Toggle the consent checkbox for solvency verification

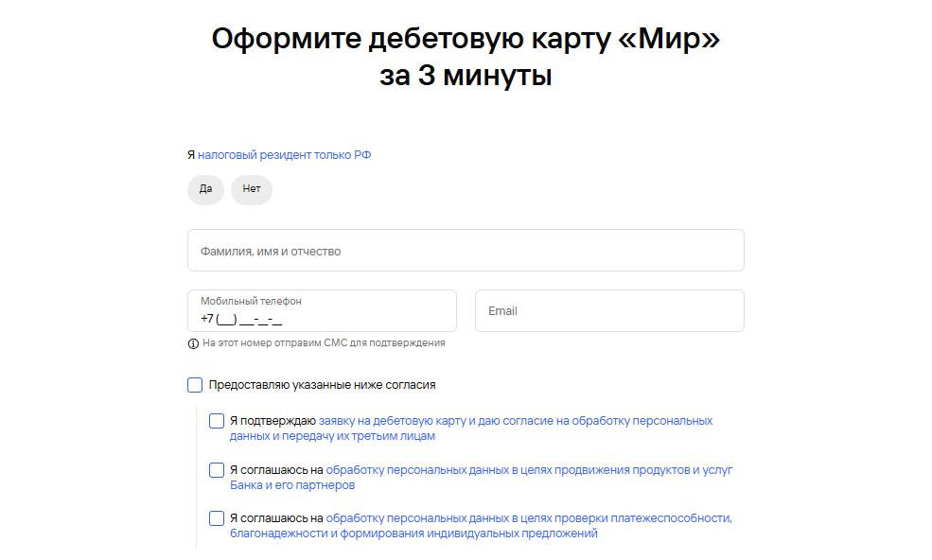coord(217,518)
